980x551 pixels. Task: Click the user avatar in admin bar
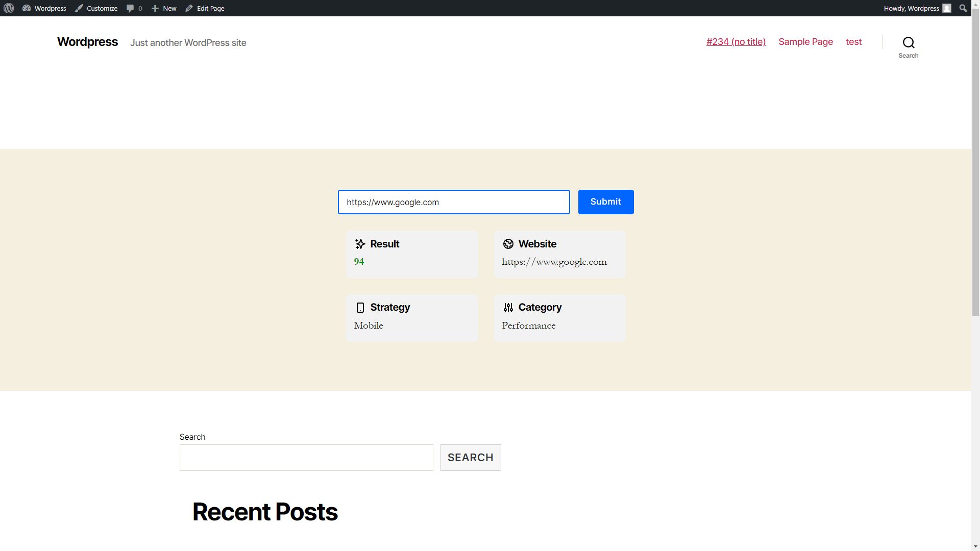[x=947, y=8]
